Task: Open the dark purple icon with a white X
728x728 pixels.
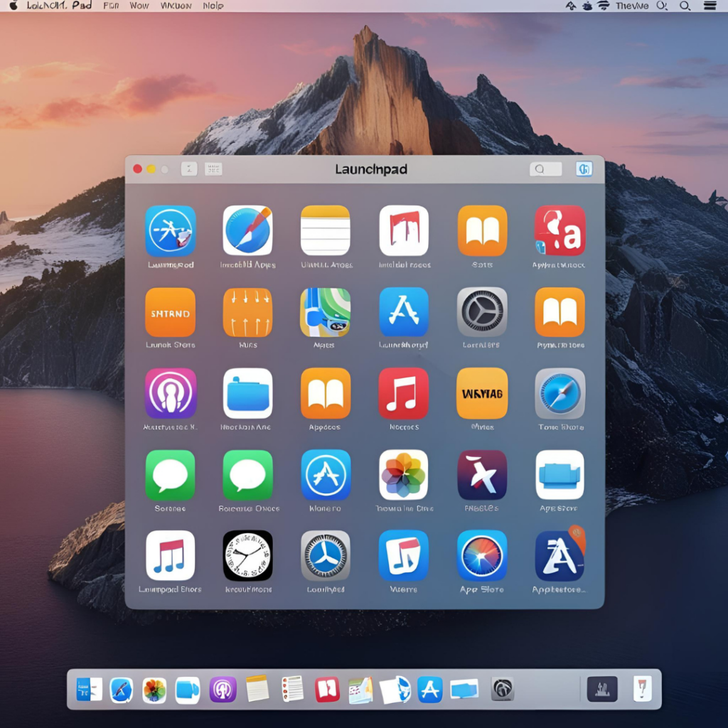Action: coord(482,475)
